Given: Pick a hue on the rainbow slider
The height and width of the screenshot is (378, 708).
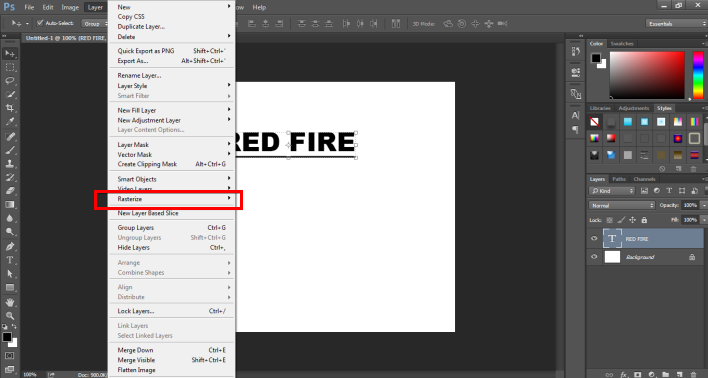Looking at the screenshot, I should (x=698, y=75).
